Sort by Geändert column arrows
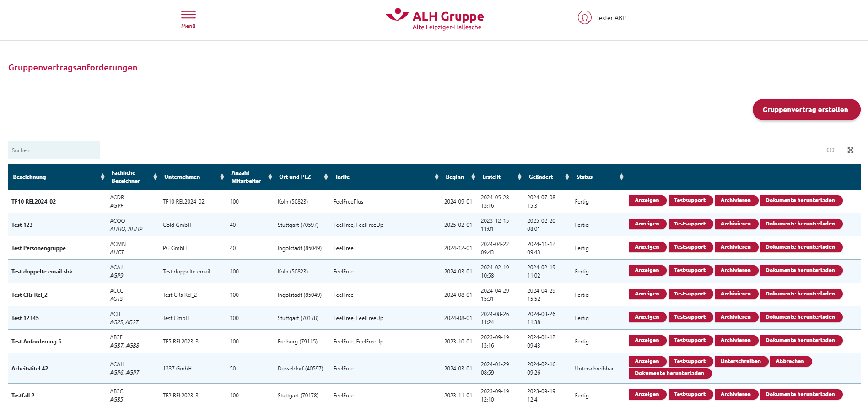The image size is (868, 407). pos(567,177)
